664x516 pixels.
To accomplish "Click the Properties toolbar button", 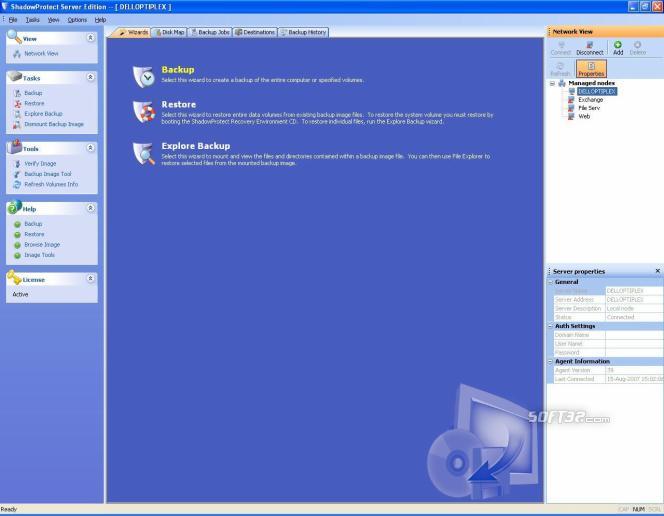I will pyautogui.click(x=591, y=69).
